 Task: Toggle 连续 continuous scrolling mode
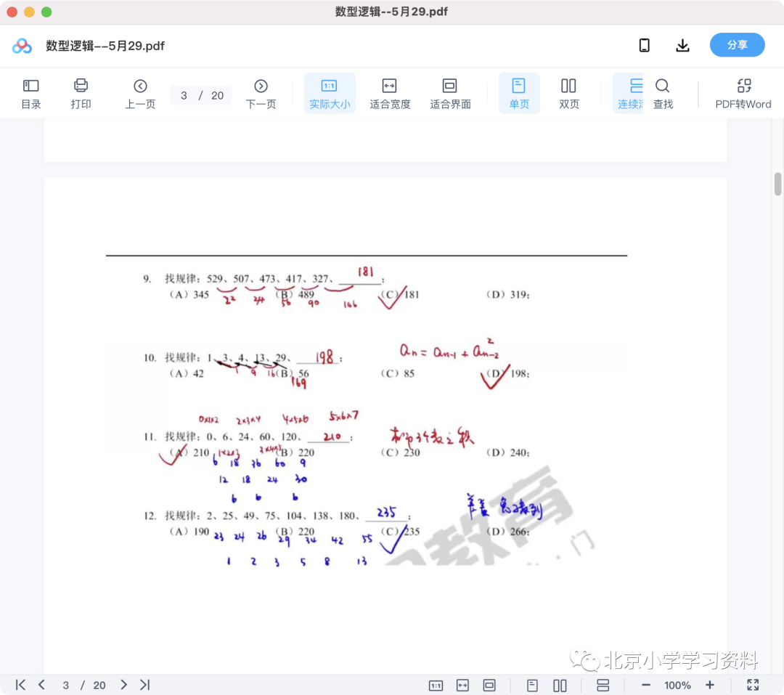pyautogui.click(x=630, y=94)
